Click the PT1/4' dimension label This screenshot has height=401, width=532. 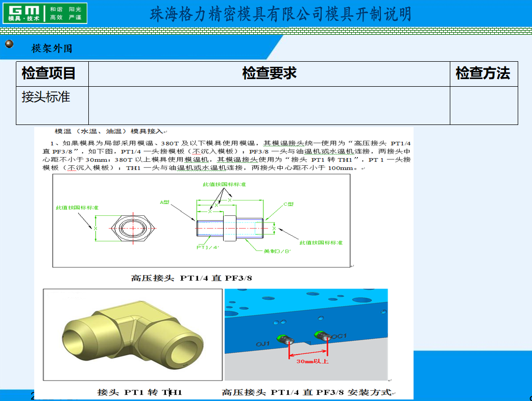(x=208, y=247)
